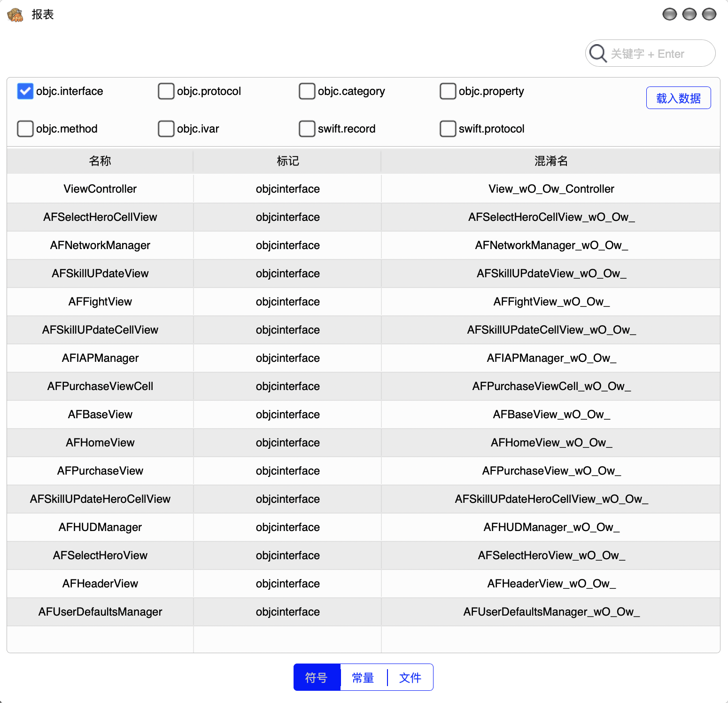Viewport: 728px width, 703px height.
Task: Sort by the 名称 column header
Action: (100, 161)
